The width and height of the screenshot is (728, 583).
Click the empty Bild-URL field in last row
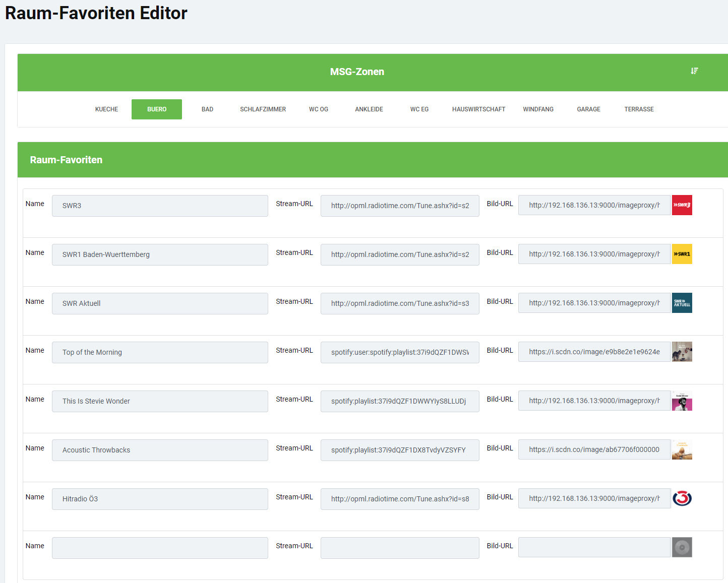pyautogui.click(x=594, y=547)
